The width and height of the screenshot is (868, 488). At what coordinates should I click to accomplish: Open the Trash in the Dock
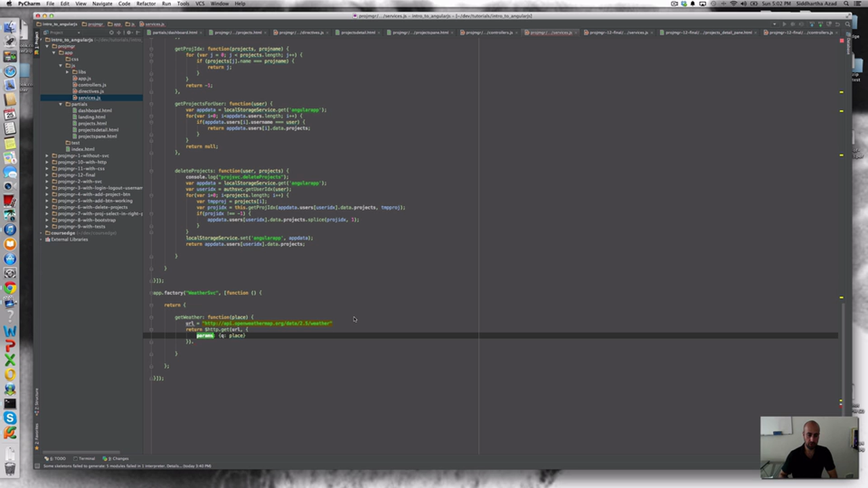[x=9, y=468]
